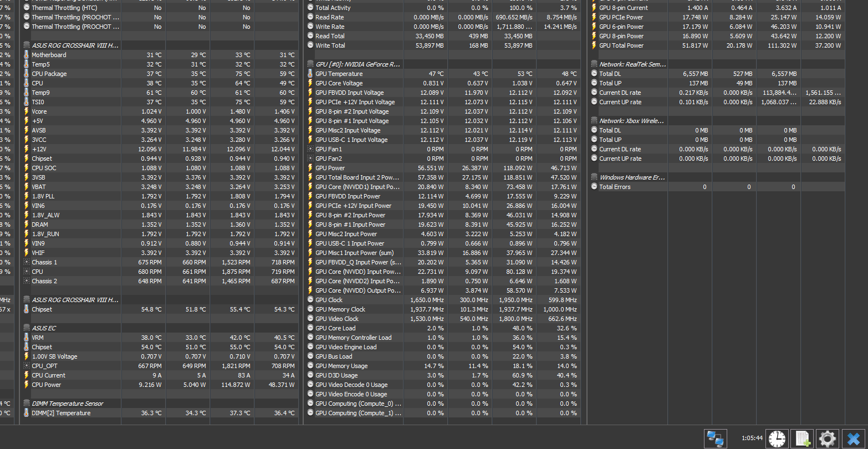This screenshot has width=868, height=449.
Task: Click the round icon beside Read Total
Action: (310, 36)
